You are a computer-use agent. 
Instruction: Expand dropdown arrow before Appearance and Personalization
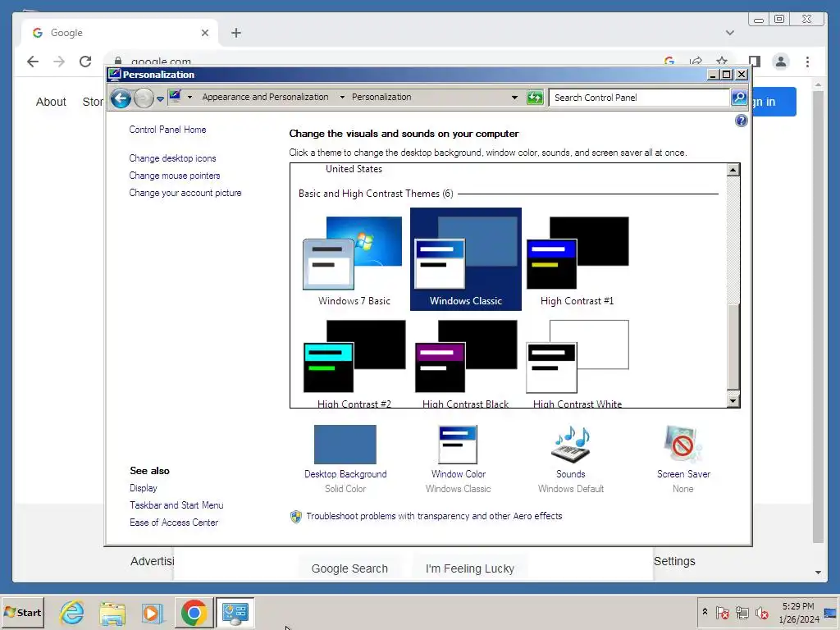189,97
